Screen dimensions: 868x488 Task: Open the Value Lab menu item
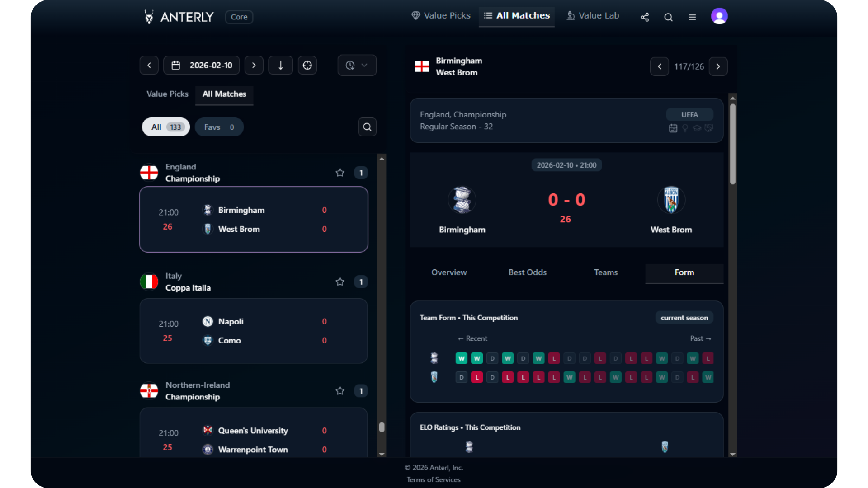pos(592,15)
